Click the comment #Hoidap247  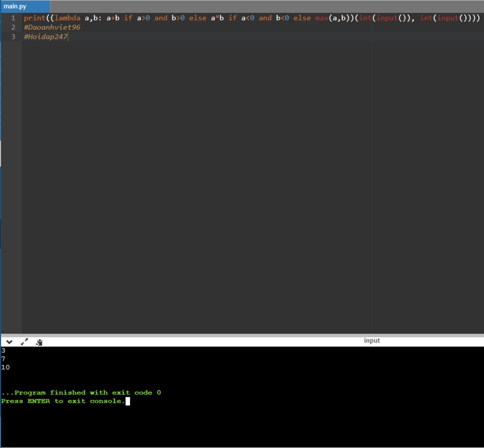point(46,37)
